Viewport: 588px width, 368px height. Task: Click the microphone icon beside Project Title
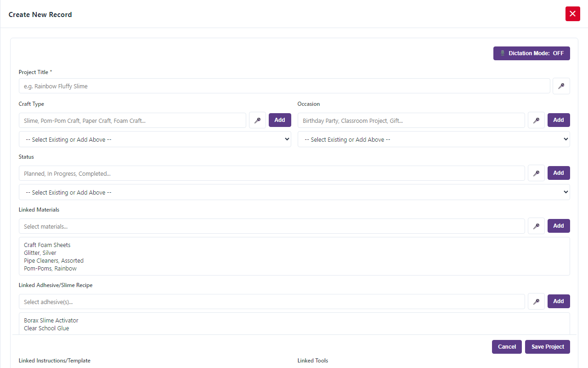click(561, 86)
